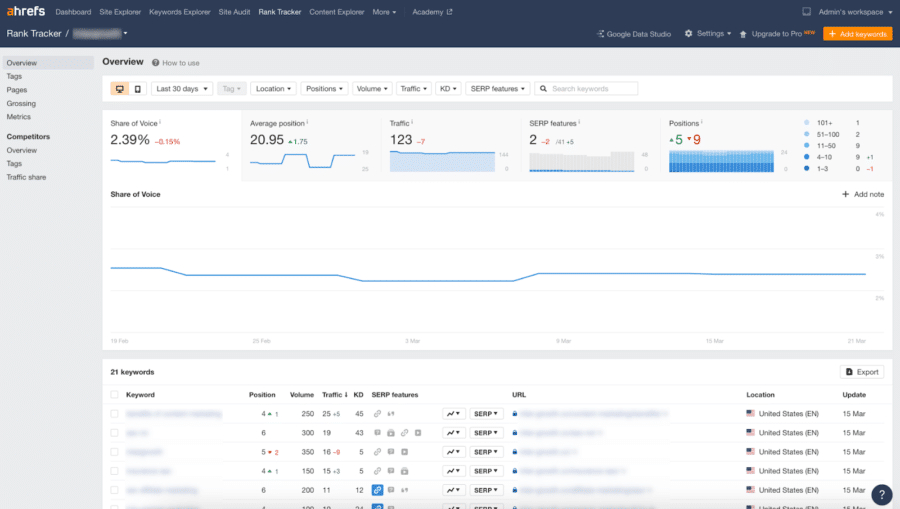Check the box for the 200-volume keyword row

[x=114, y=490]
